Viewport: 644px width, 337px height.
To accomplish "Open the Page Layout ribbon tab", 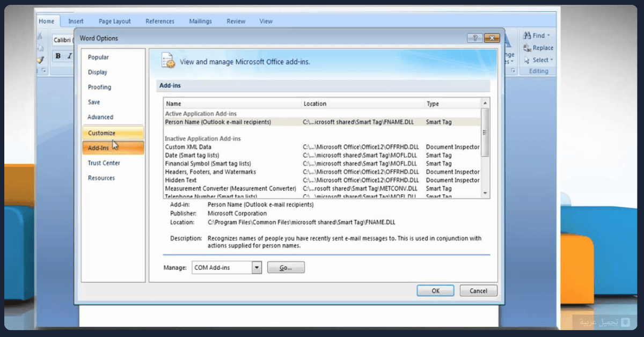I will pos(115,21).
